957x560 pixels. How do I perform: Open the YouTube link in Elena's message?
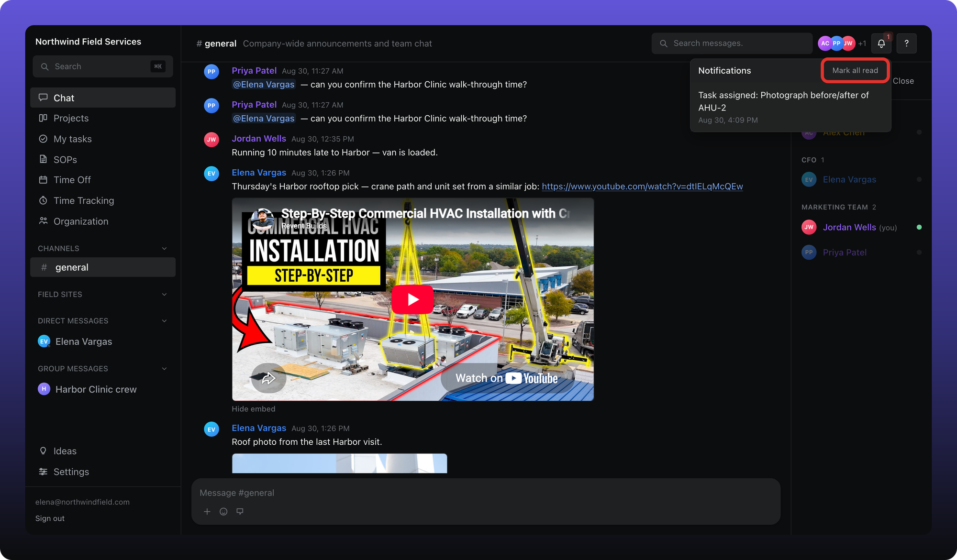642,187
